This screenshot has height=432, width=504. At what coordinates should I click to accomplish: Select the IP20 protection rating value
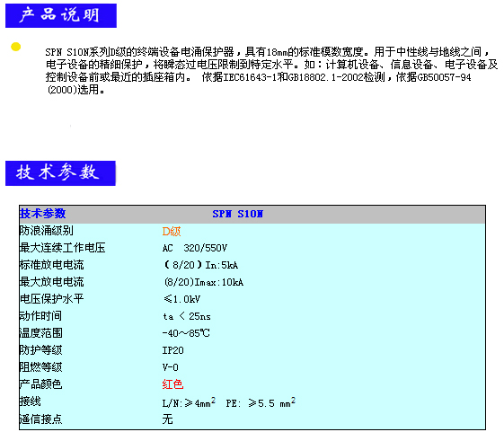172,350
